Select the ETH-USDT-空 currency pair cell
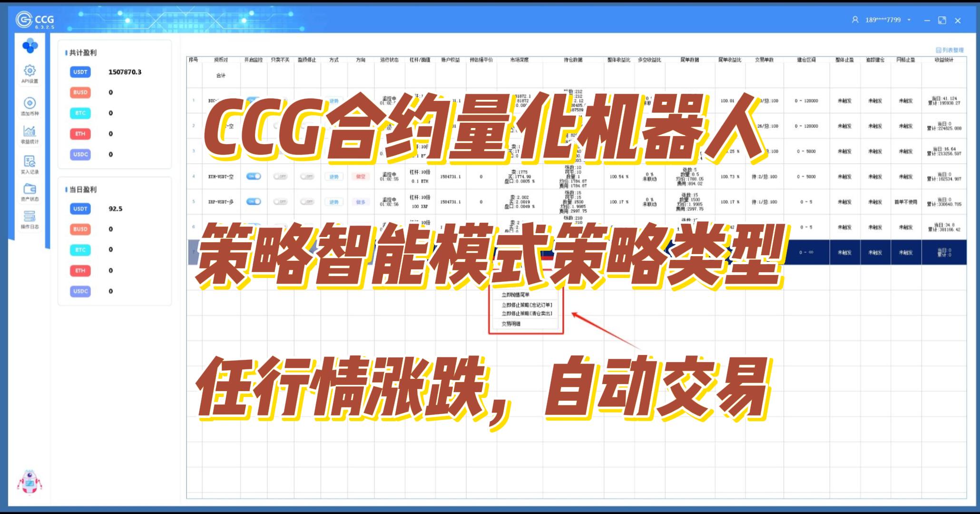 coord(221,177)
